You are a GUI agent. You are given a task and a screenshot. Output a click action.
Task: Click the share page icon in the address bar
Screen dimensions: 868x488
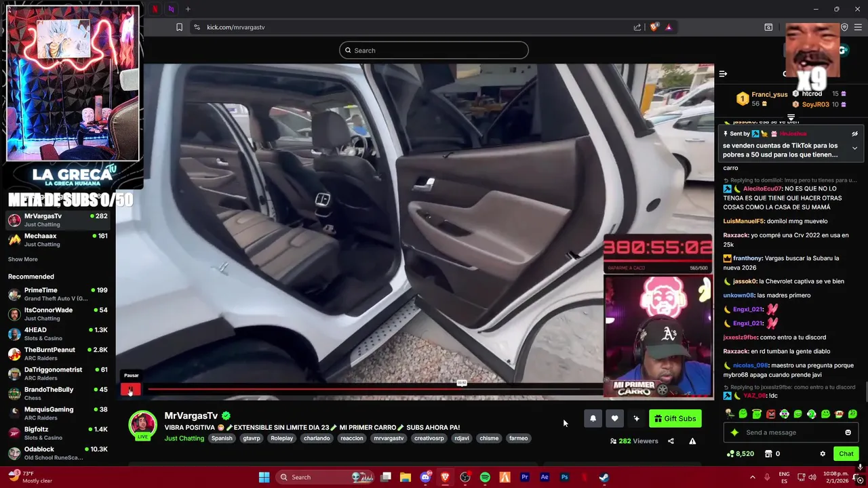point(637,27)
